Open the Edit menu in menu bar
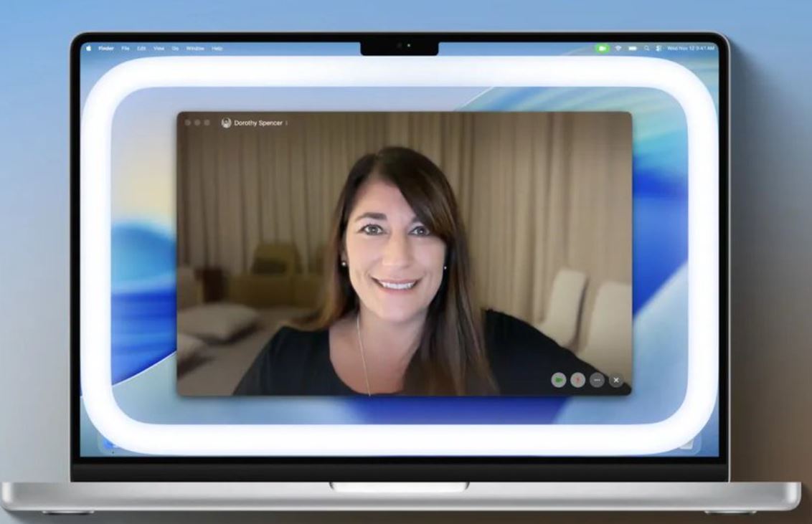Viewport: 812px width, 524px height. pos(141,48)
